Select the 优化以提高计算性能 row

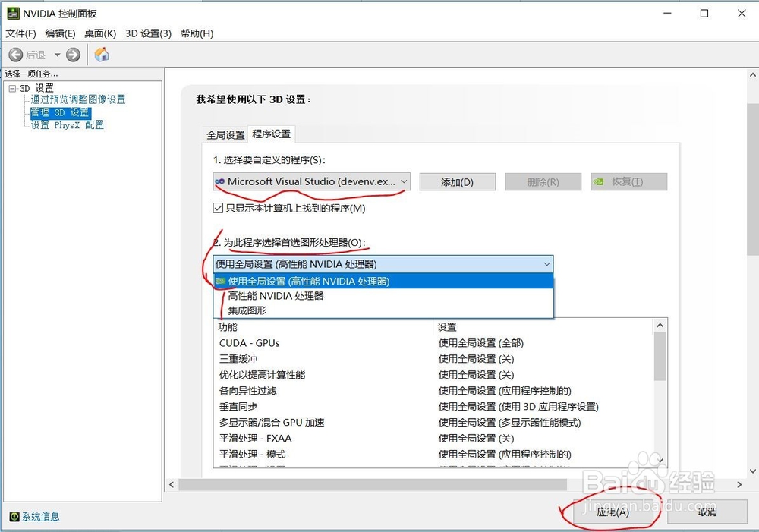click(x=433, y=375)
